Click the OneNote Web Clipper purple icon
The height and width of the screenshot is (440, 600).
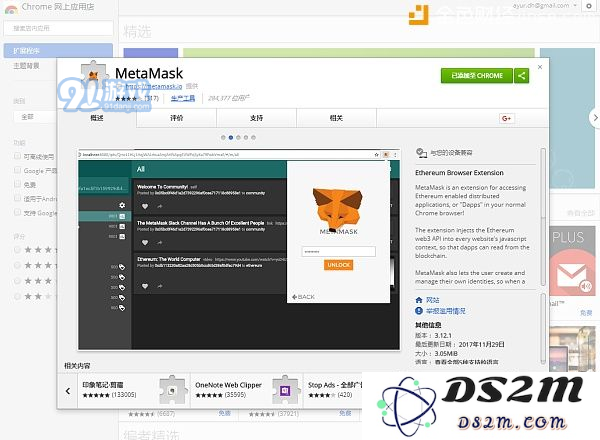pyautogui.click(x=285, y=391)
